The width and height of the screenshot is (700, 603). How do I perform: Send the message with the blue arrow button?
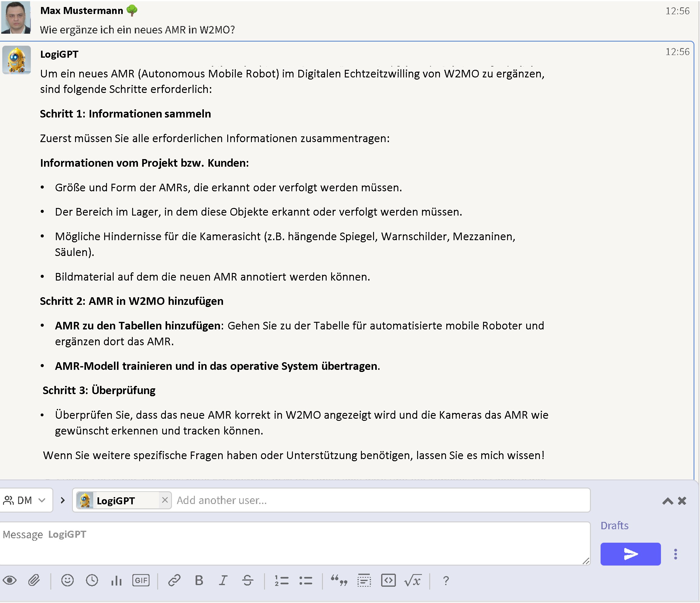point(630,554)
